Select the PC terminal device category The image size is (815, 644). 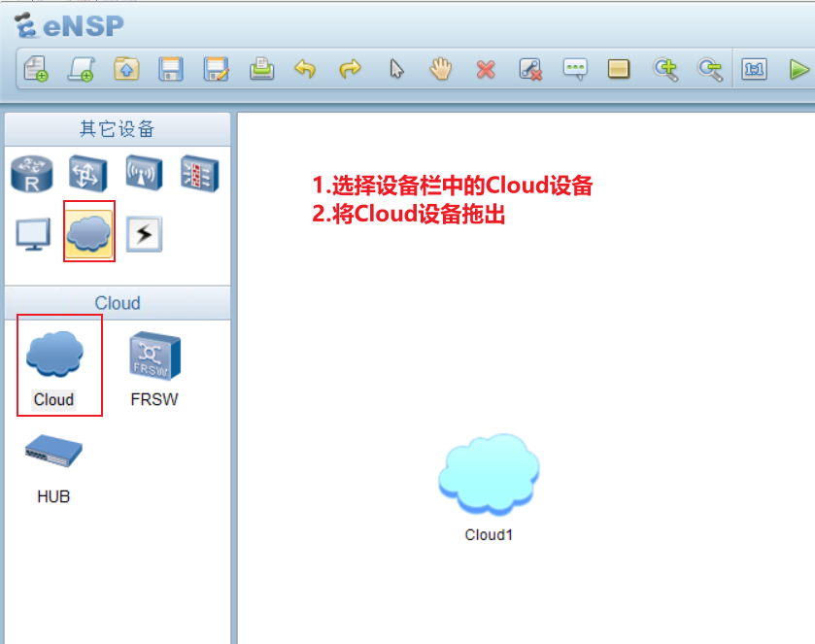pyautogui.click(x=33, y=234)
